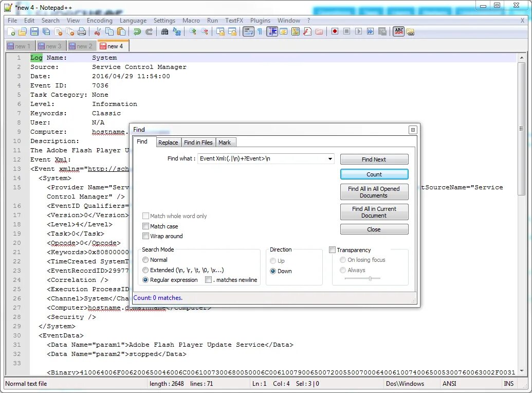Click the ANSI encoding status bar entry
The width and height of the screenshot is (532, 393).
(449, 384)
